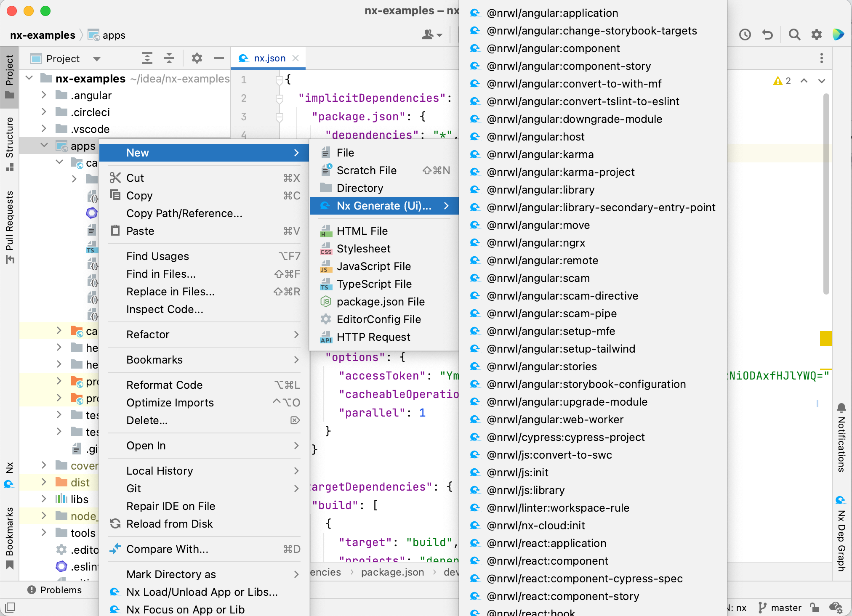Open the Problems tool window
This screenshot has width=852, height=616.
(x=54, y=590)
